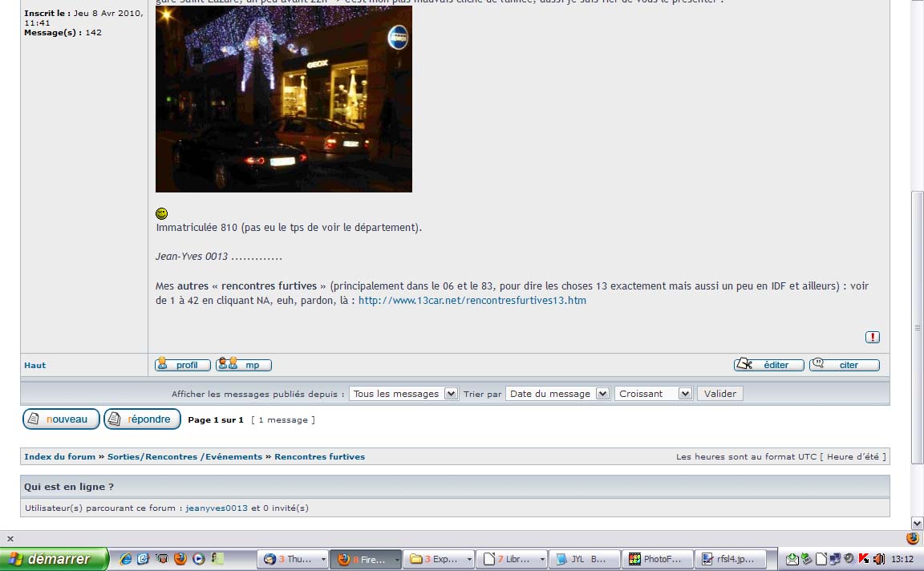Click the mail download tray icon
Image resolution: width=924 pixels, height=571 pixels.
[792, 559]
